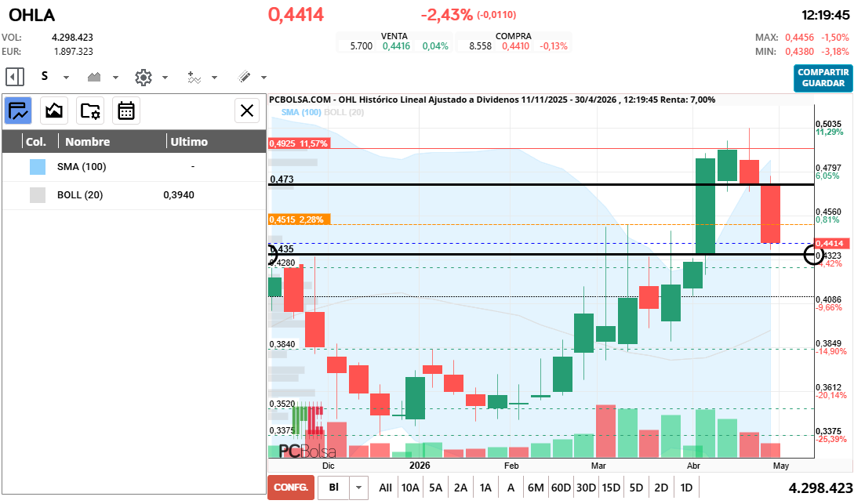865x504 pixels.
Task: Open the calendar icon in panel
Action: click(x=126, y=111)
